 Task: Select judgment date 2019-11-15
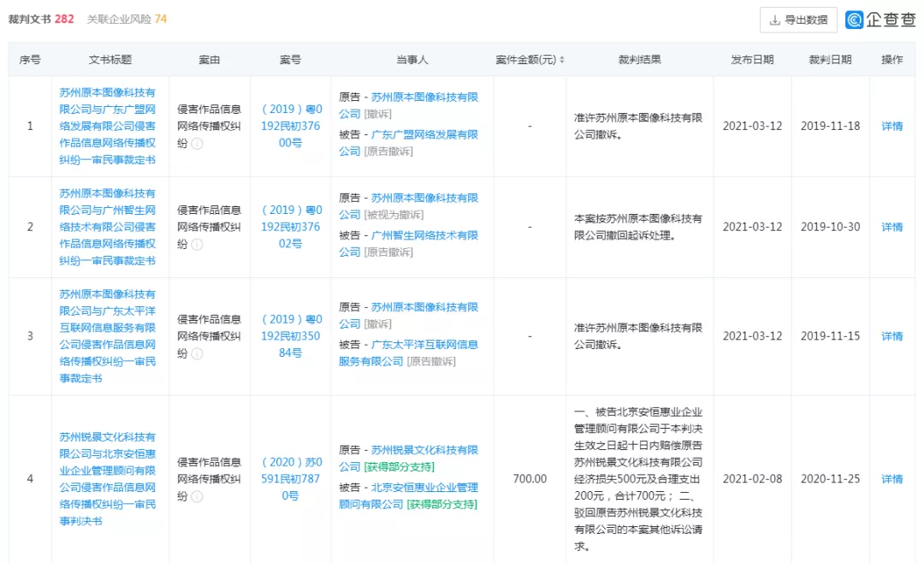[x=830, y=336]
